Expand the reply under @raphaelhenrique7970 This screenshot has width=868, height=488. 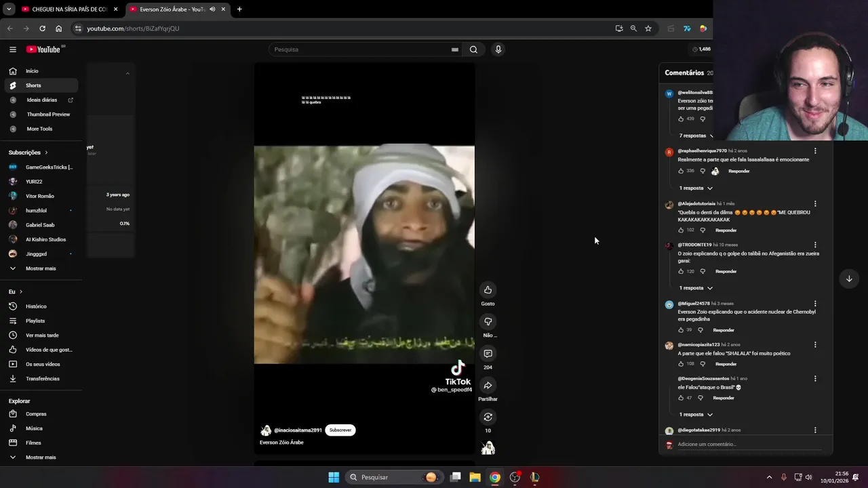tap(696, 188)
